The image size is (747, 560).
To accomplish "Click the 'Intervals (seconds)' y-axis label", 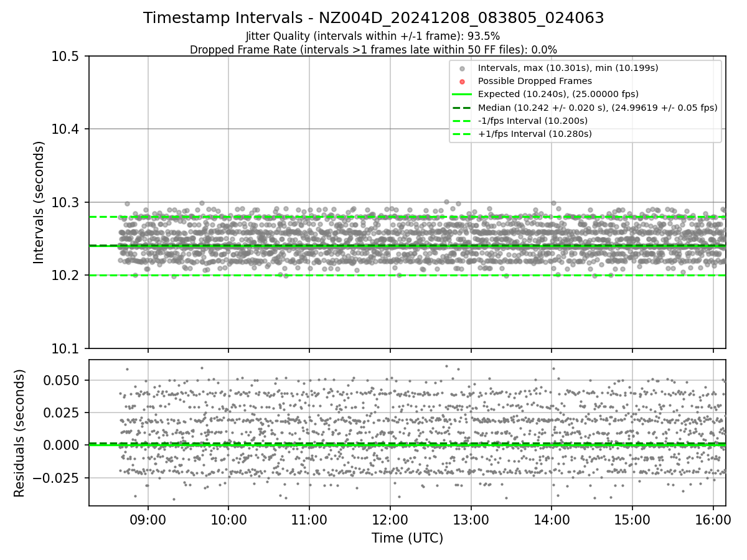I will point(39,202).
